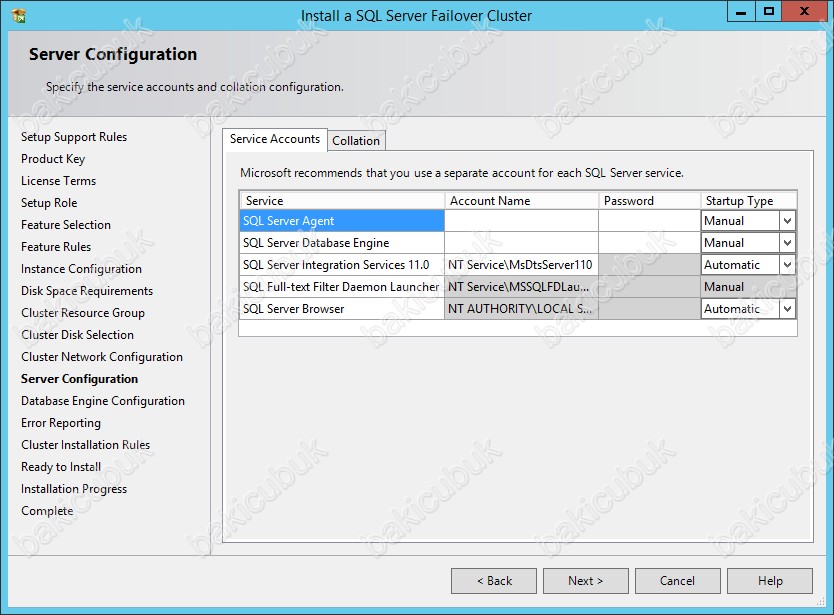Click Cluster Disk Selection step in sidebar
Viewport: 834px width, 615px height.
click(x=78, y=335)
